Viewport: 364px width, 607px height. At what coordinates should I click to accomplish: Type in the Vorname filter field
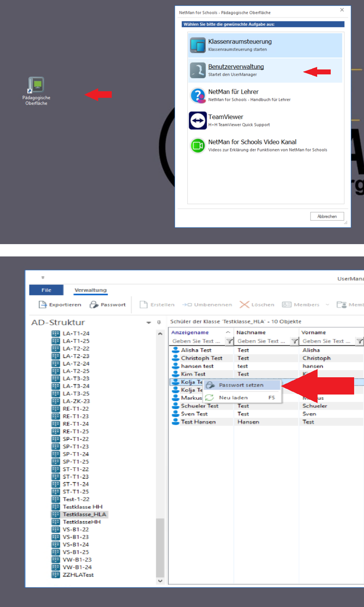pyautogui.click(x=327, y=341)
